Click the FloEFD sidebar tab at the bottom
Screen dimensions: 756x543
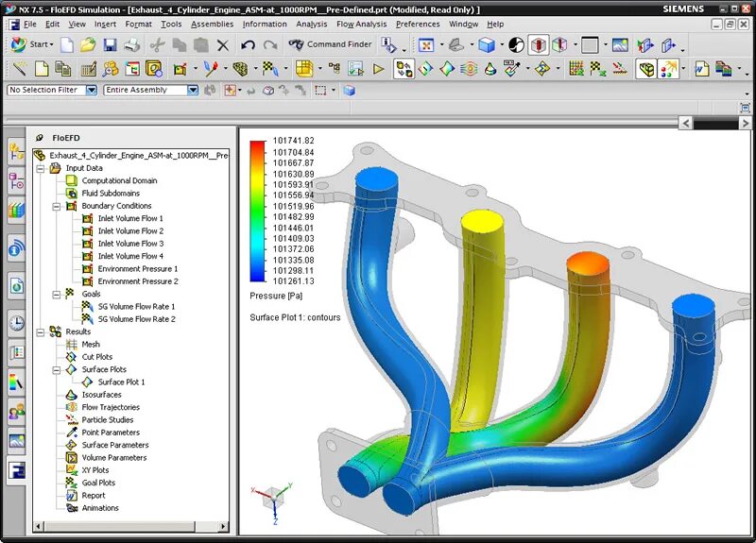coord(16,470)
